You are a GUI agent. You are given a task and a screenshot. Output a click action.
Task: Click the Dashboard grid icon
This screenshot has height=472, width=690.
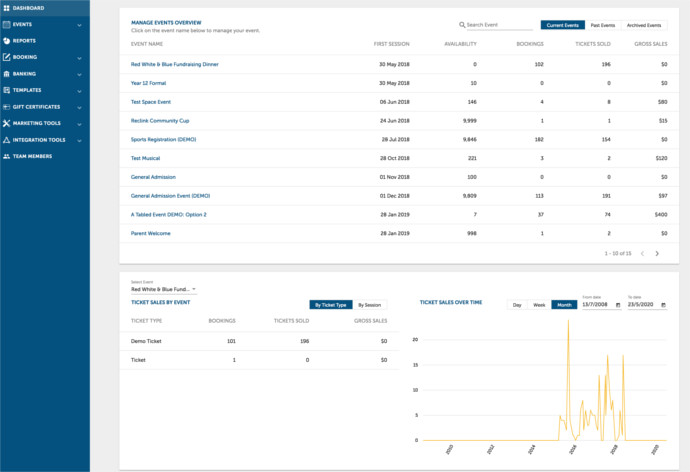coord(6,8)
